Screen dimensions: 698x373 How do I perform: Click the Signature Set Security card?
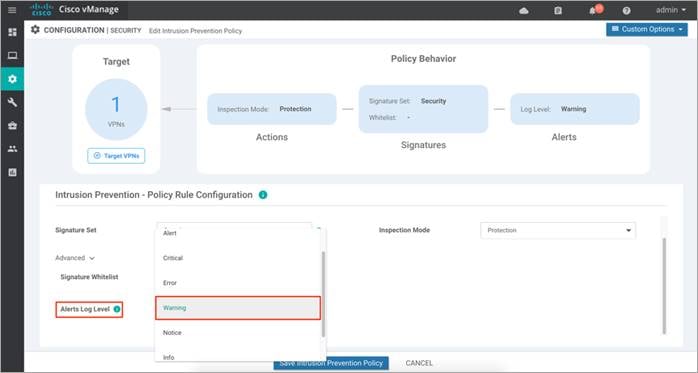click(x=423, y=109)
